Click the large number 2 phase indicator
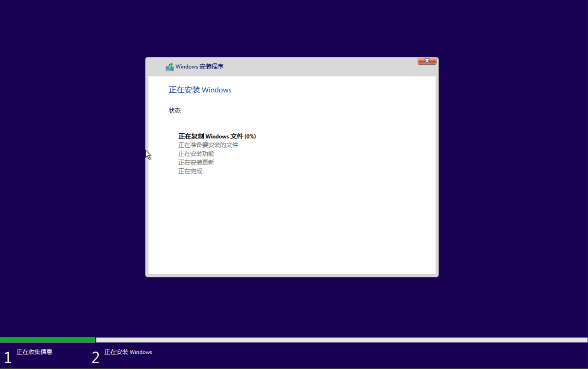This screenshot has height=369, width=588. coord(95,357)
